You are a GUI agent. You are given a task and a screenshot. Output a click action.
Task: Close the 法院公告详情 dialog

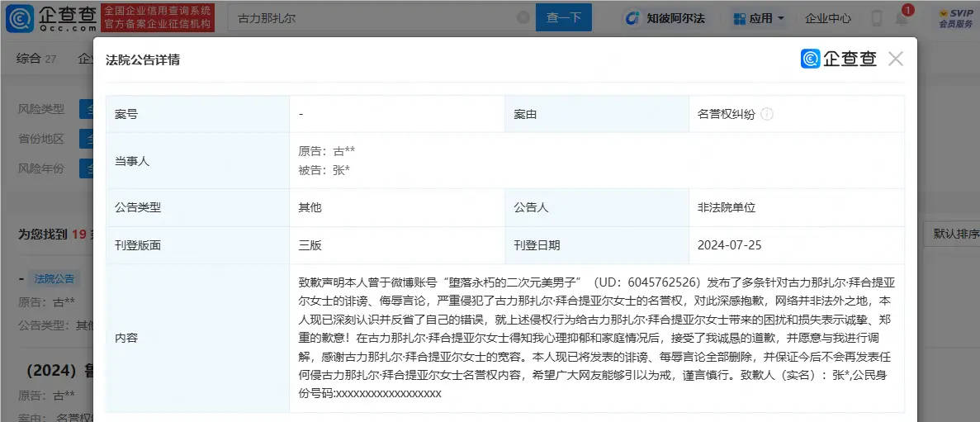[896, 59]
